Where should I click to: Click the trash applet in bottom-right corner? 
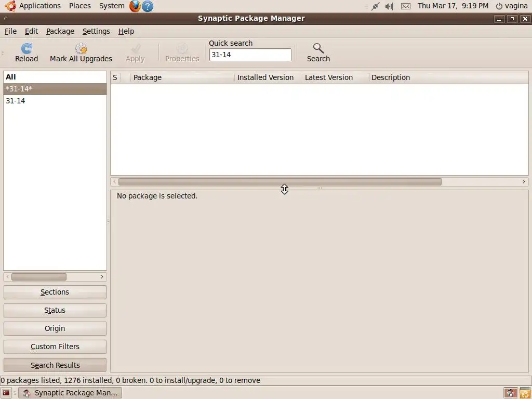click(x=525, y=393)
